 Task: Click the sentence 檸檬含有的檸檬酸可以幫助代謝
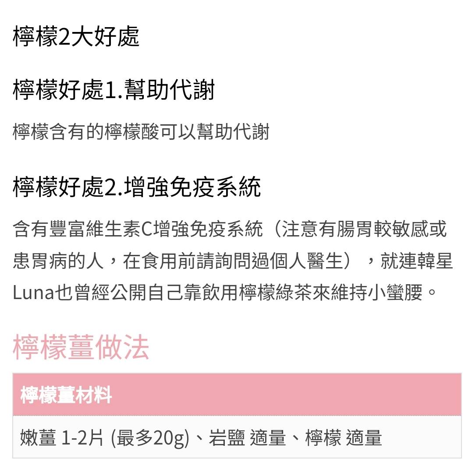[x=141, y=132]
